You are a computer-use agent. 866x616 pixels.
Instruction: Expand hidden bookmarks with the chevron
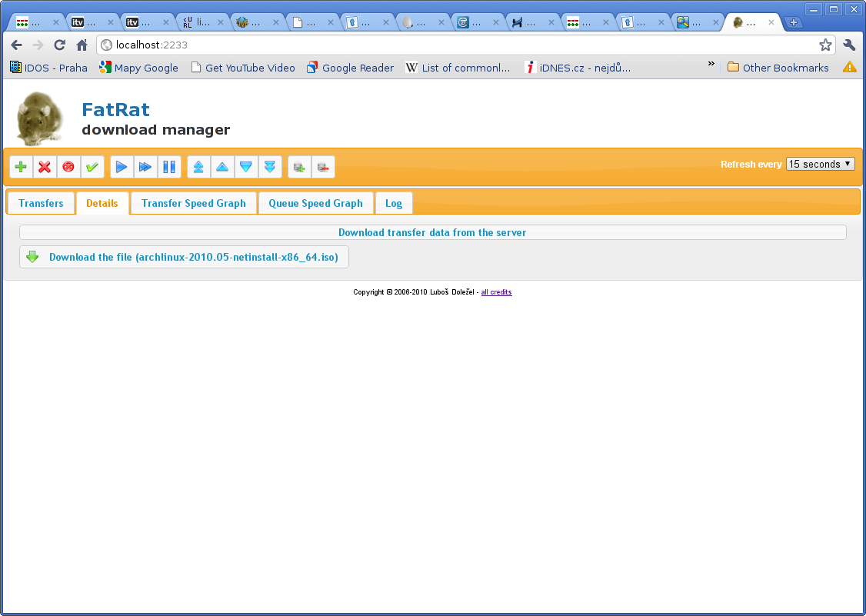pyautogui.click(x=711, y=64)
